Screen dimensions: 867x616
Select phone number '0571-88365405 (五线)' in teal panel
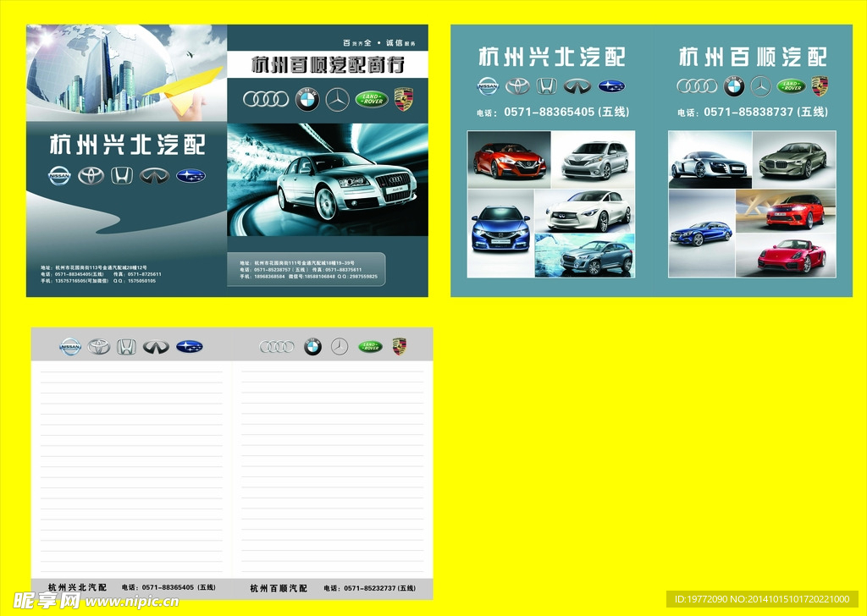tap(566, 113)
